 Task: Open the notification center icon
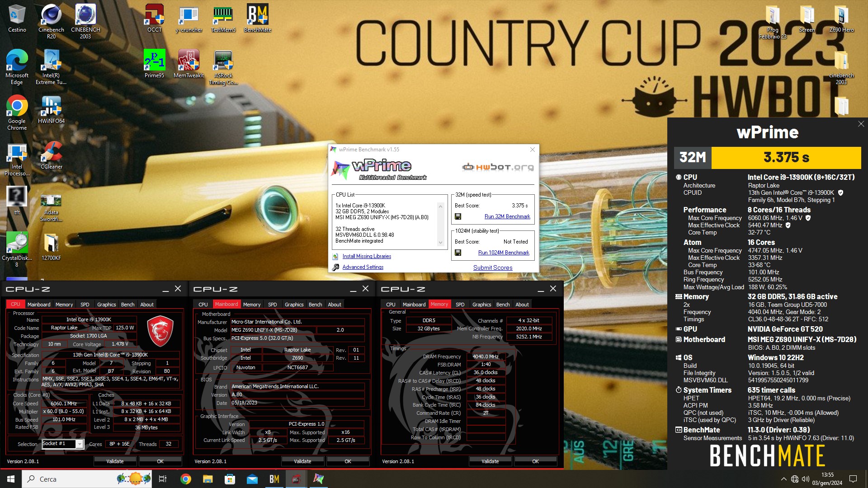[853, 479]
